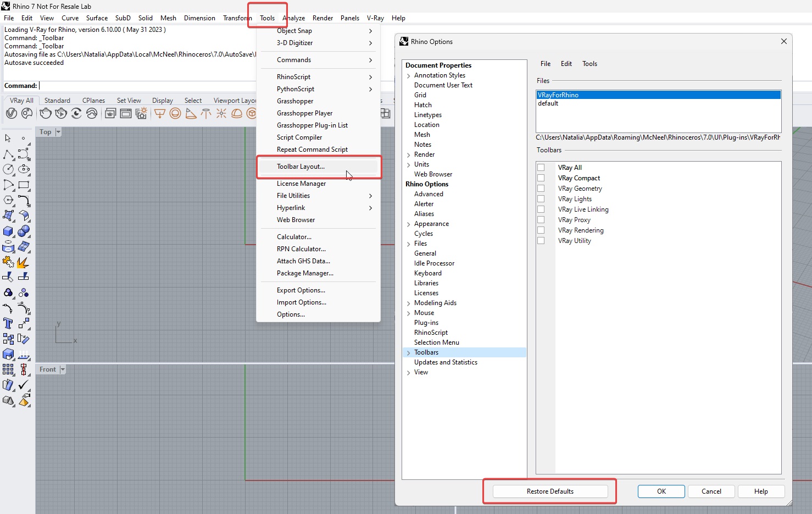
Task: Expand Annotation Styles tree node
Action: coord(409,76)
